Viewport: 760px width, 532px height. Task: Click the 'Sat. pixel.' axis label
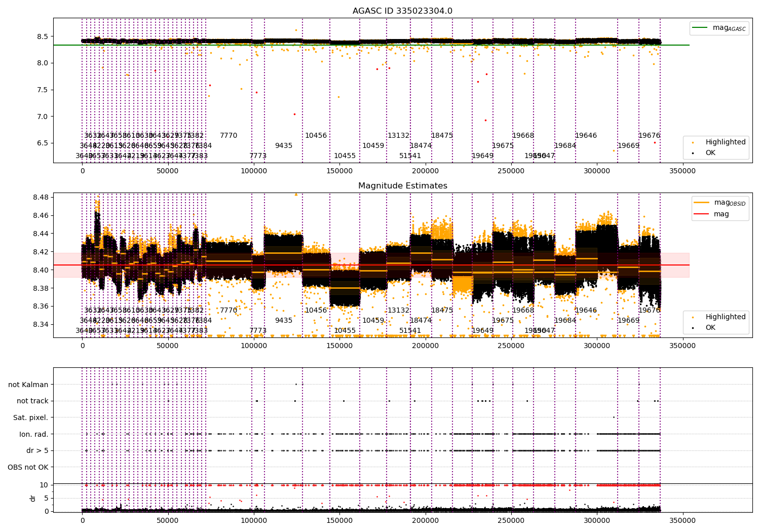click(x=31, y=417)
